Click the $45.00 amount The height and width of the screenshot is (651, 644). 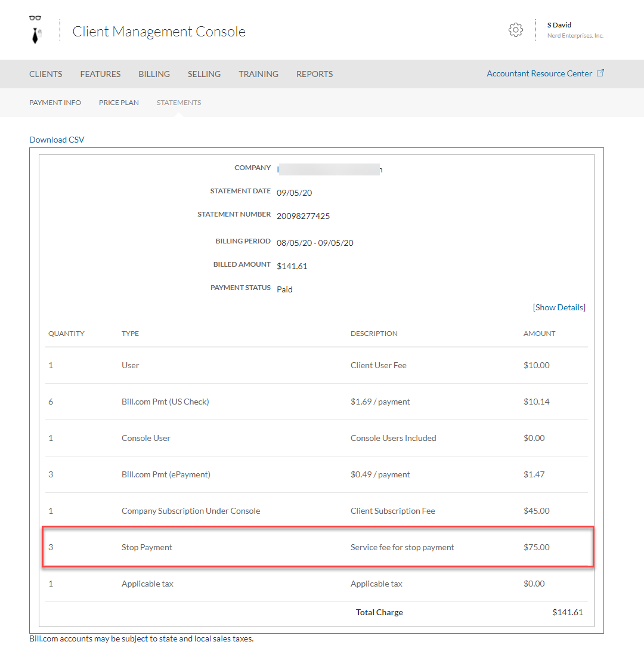[x=537, y=511]
